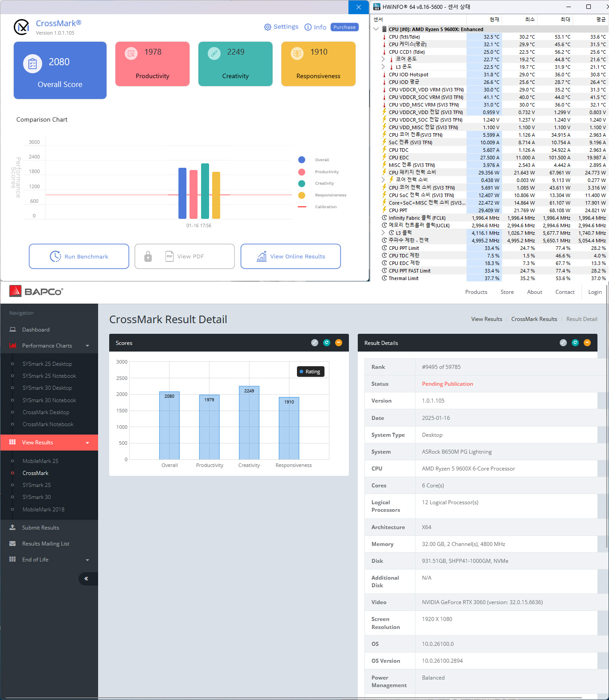This screenshot has height=700, width=609.
Task: Expand the L3 클럭 row in HWiNFO
Action: pos(383,233)
